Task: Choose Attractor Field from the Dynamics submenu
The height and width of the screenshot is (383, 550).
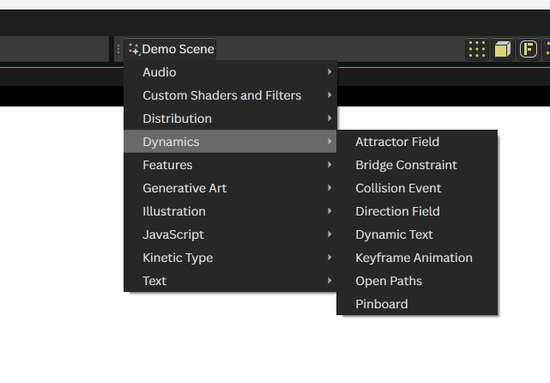Action: (x=417, y=142)
